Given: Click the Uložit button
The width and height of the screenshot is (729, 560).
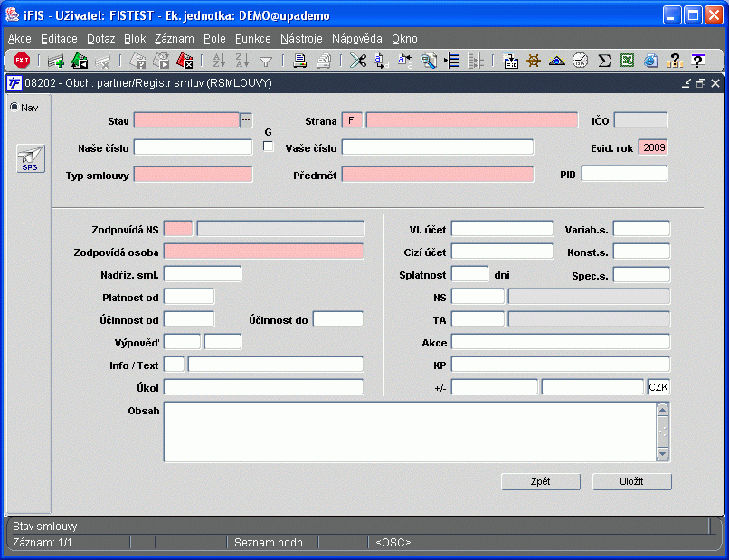Looking at the screenshot, I should 631,481.
